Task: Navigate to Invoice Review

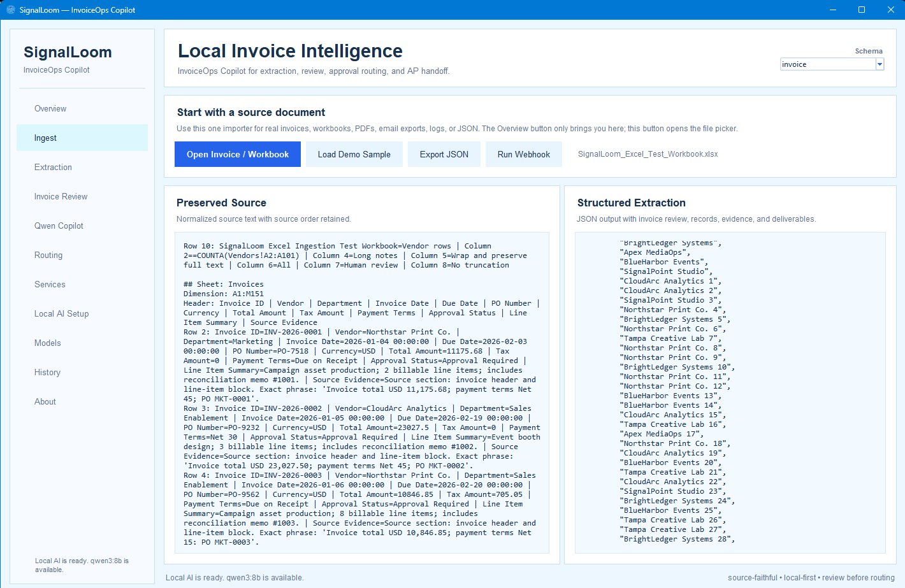Action: (x=82, y=196)
